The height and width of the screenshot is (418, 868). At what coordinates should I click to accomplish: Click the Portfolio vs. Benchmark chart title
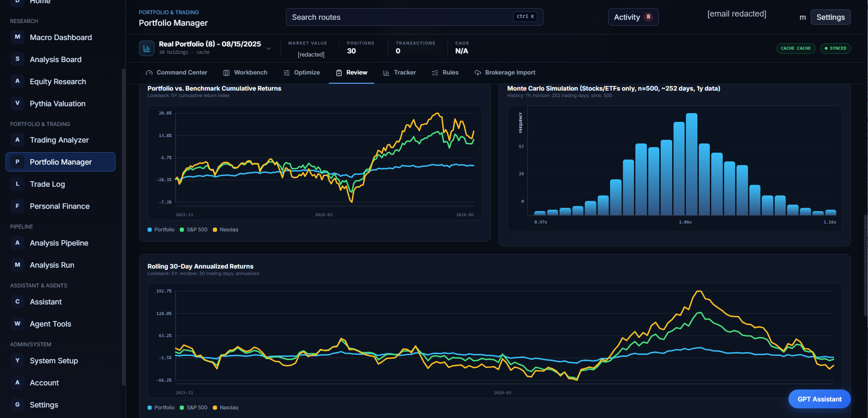(214, 88)
